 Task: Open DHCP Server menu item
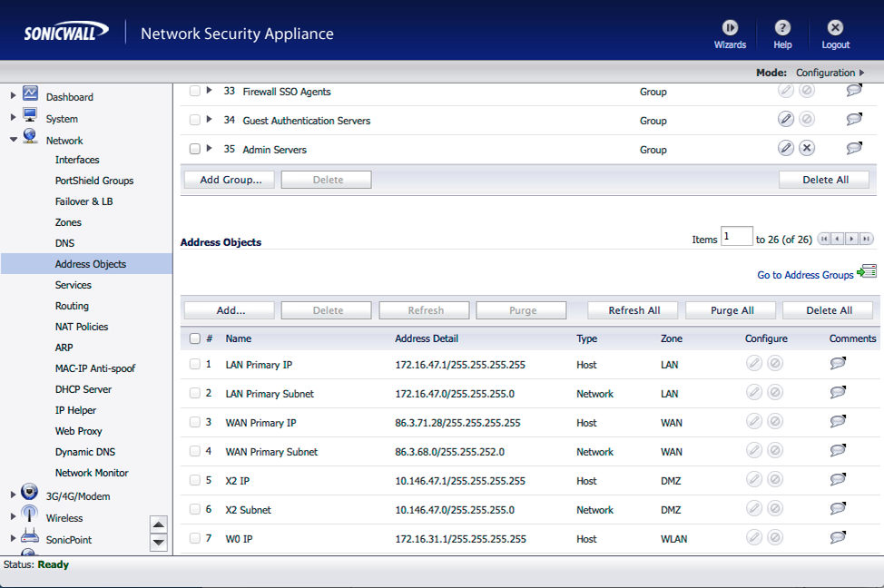83,389
